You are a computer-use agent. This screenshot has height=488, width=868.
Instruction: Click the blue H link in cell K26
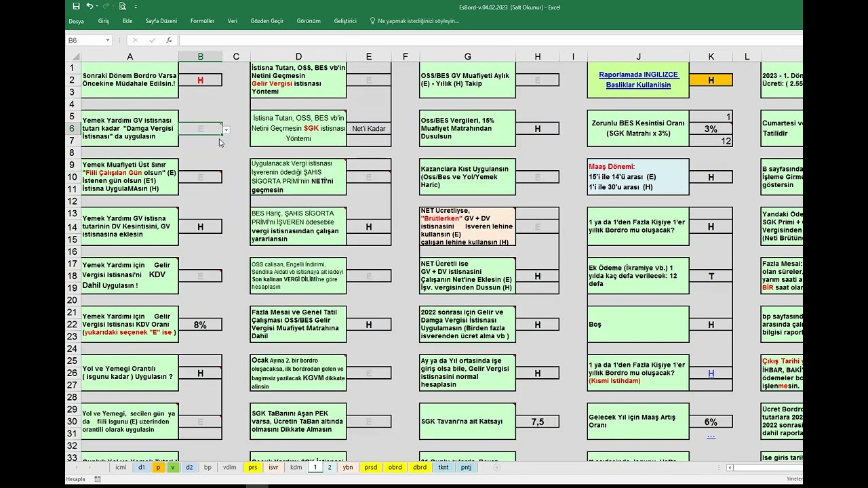coord(711,373)
